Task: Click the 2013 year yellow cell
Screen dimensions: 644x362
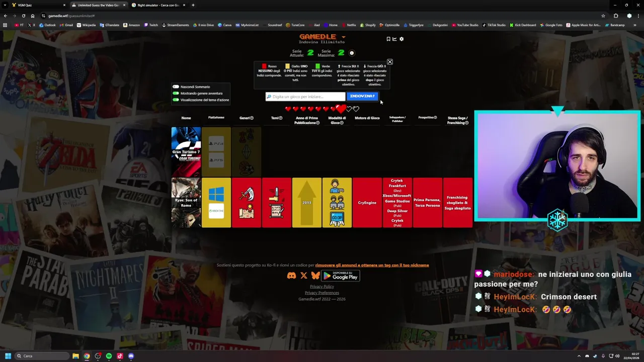Action: coord(307,203)
